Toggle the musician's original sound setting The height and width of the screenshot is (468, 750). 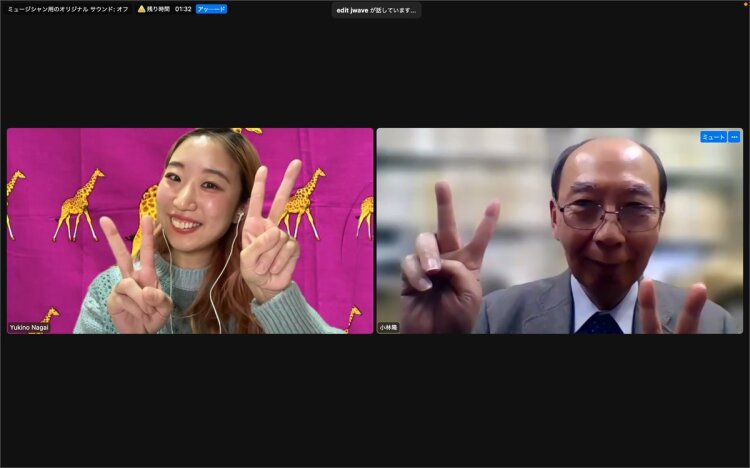tap(68, 9)
